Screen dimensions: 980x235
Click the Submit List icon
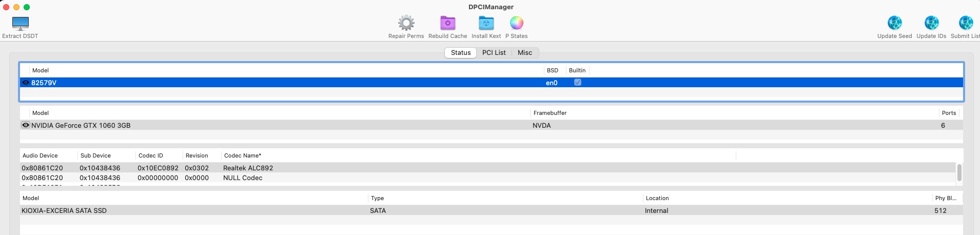coord(966,24)
